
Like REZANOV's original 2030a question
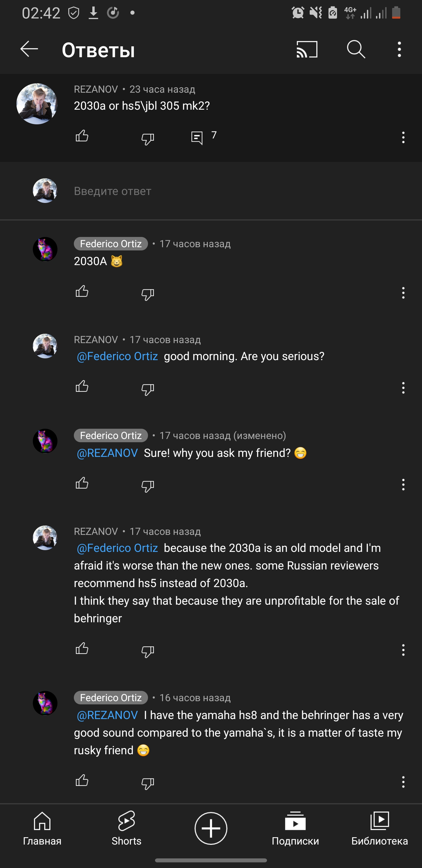(82, 136)
